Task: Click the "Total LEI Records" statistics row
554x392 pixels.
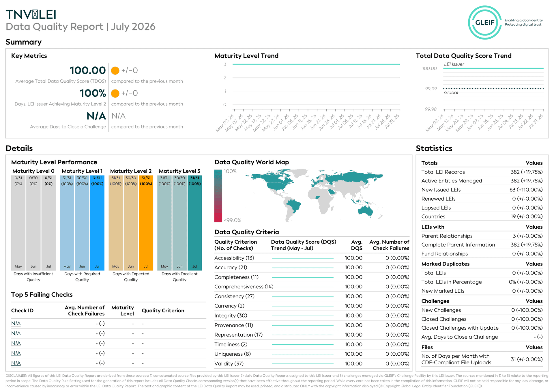Action: pos(482,172)
